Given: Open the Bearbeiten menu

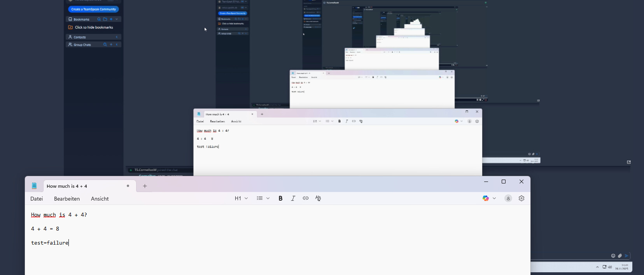Looking at the screenshot, I should (x=67, y=199).
